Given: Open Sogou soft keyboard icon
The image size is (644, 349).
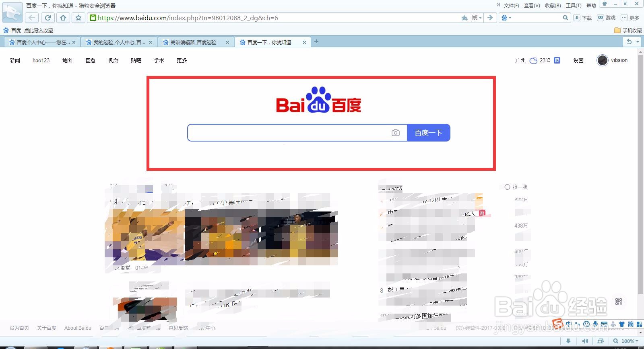Looking at the screenshot, I should [x=604, y=324].
